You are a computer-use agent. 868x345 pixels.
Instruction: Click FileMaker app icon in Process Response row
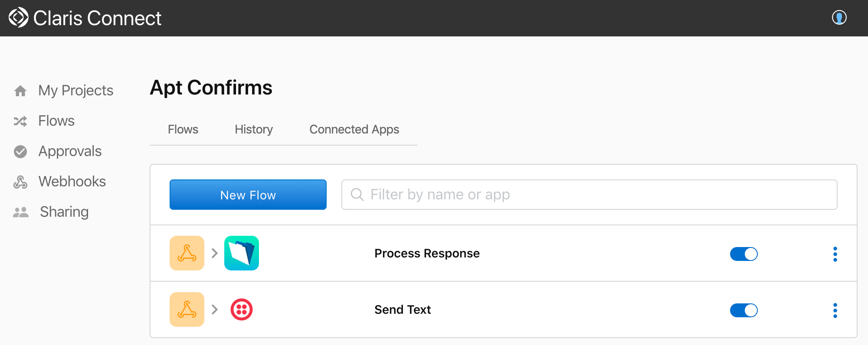click(242, 253)
